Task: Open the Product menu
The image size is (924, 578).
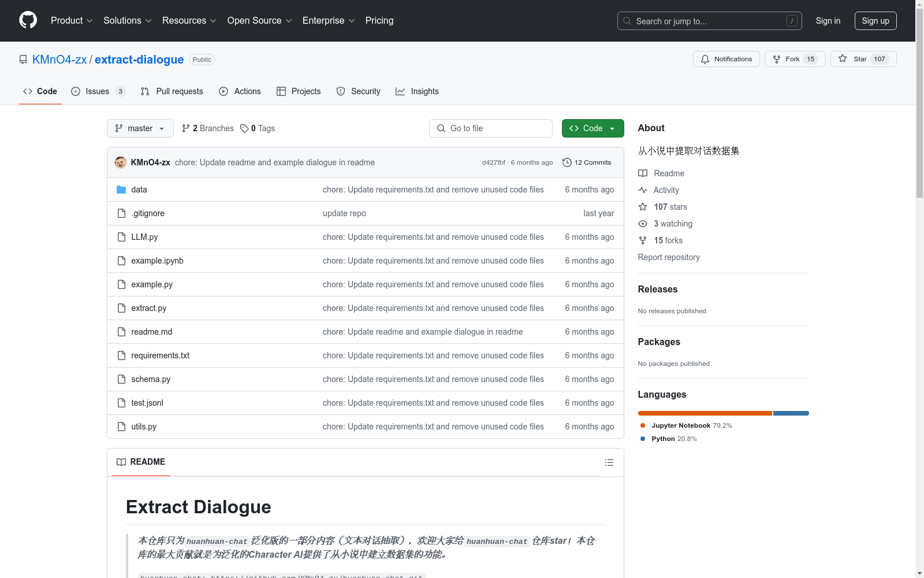Action: [x=72, y=20]
